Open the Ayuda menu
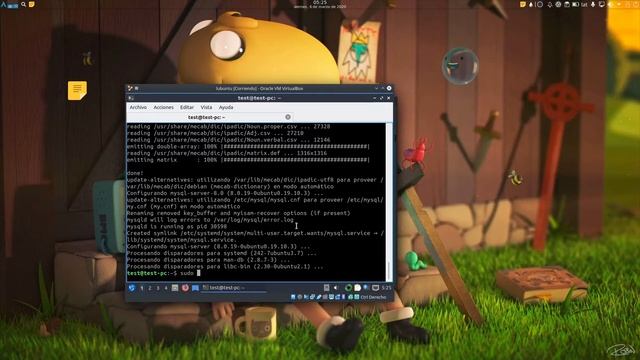Viewport: 640px width, 360px height. pos(226,107)
